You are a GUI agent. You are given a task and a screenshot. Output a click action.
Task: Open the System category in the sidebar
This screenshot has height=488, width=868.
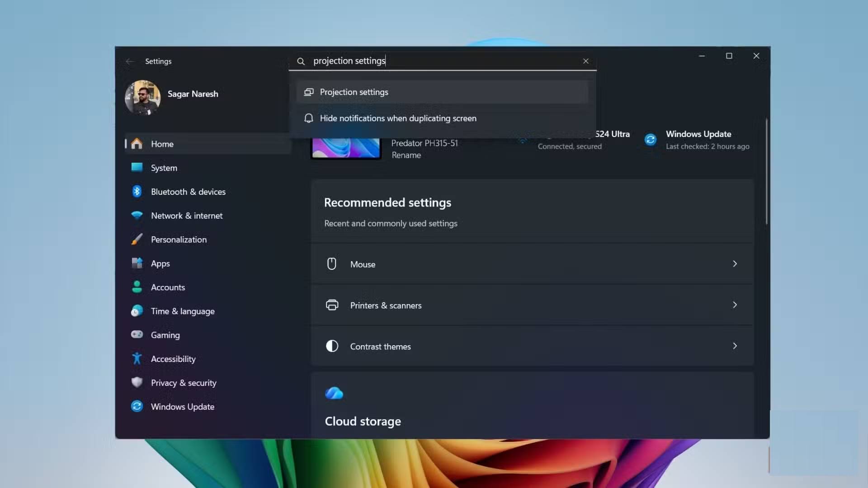(x=164, y=168)
